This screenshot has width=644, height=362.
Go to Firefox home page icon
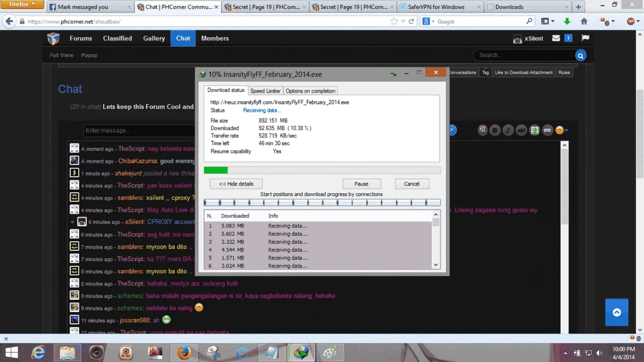(x=584, y=21)
